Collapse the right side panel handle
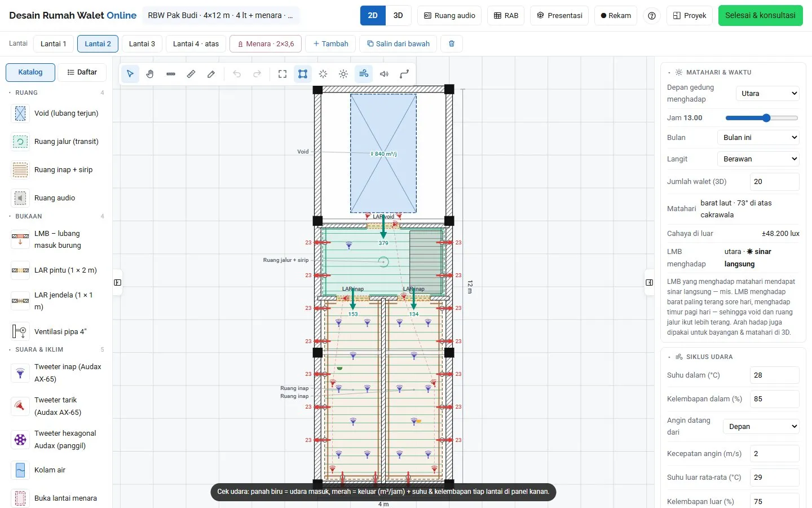The height and width of the screenshot is (508, 812). tap(649, 282)
